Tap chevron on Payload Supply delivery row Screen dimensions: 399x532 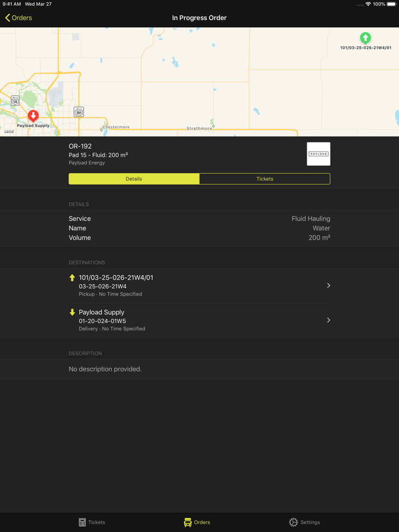328,320
